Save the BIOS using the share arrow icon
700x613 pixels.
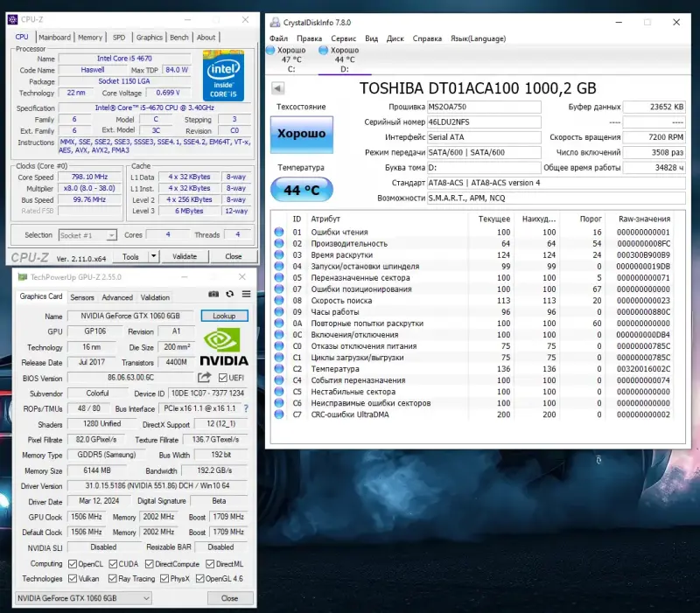pyautogui.click(x=205, y=378)
